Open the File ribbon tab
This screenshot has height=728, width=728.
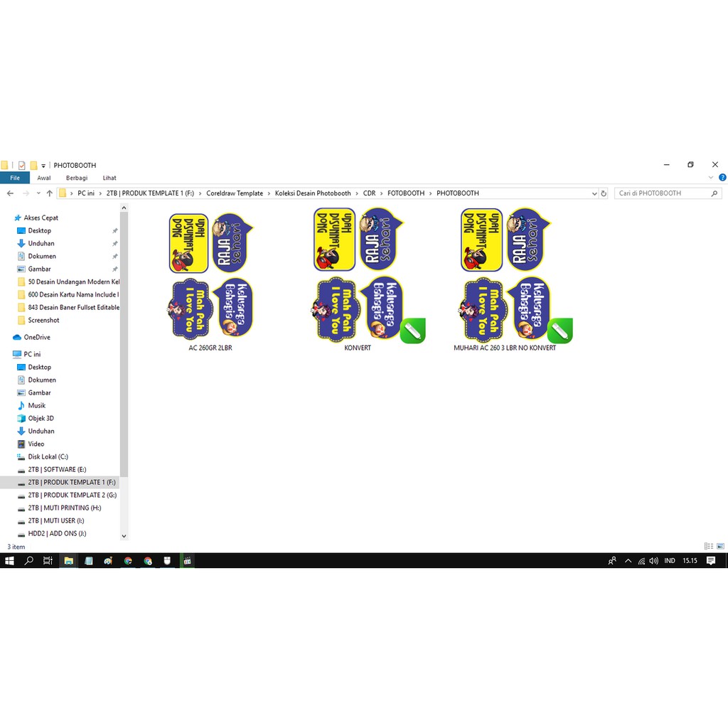tap(15, 178)
